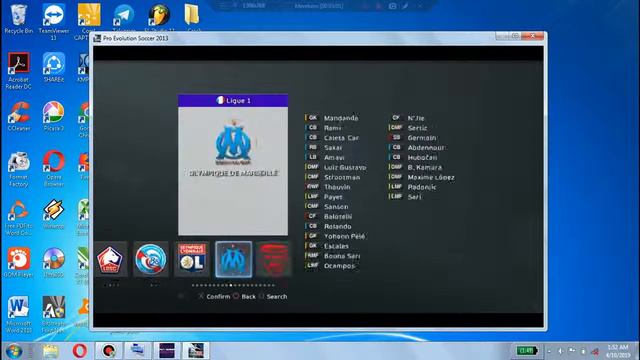Click player name Thauvin
The height and width of the screenshot is (360, 640).
[337, 187]
